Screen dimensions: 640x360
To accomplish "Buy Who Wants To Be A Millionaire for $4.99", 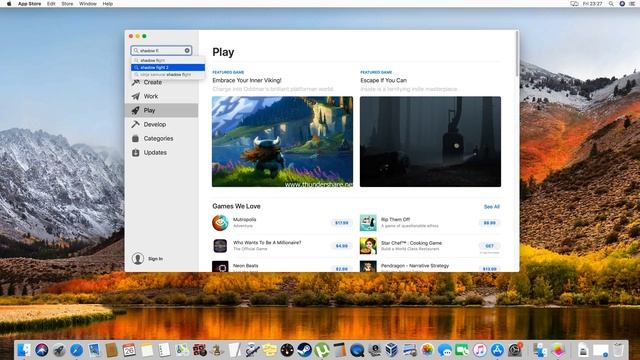I will tap(342, 246).
